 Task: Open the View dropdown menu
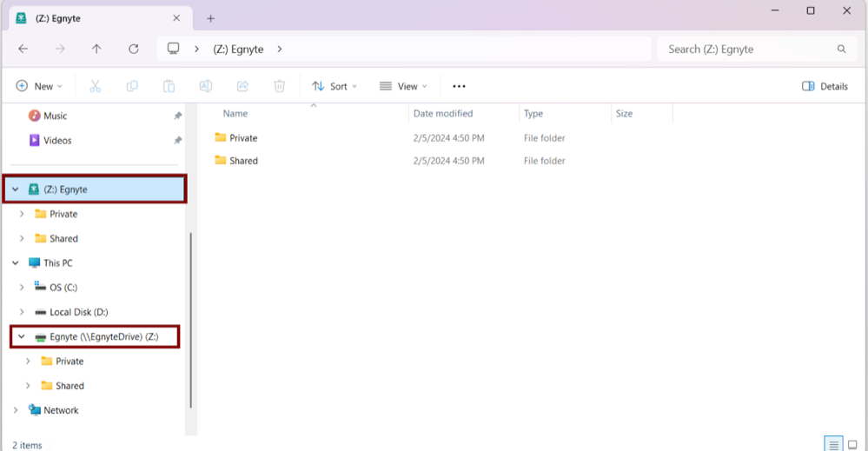click(403, 86)
